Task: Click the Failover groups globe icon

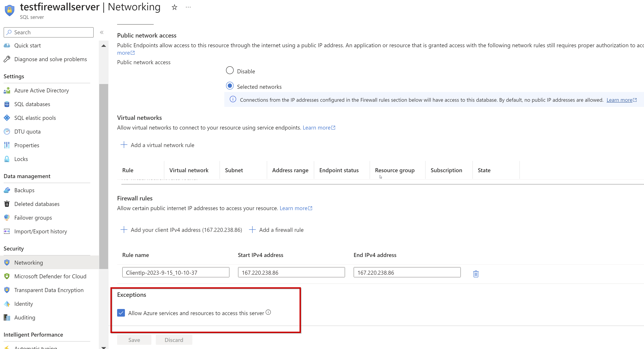Action: (x=7, y=217)
